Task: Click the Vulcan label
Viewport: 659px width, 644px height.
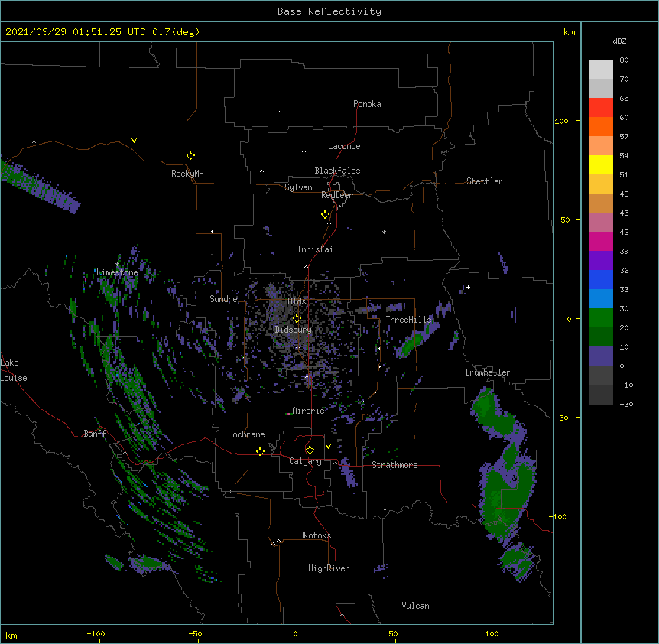Action: [x=415, y=606]
